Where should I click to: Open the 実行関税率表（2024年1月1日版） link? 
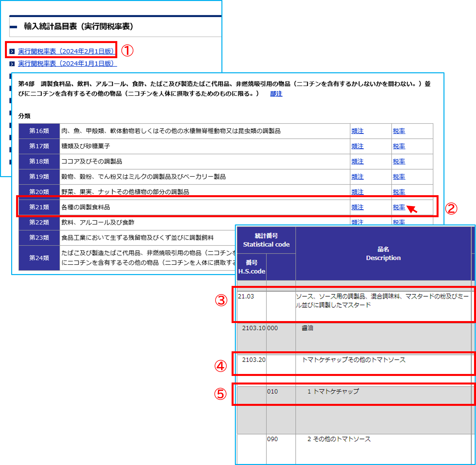[x=66, y=63]
